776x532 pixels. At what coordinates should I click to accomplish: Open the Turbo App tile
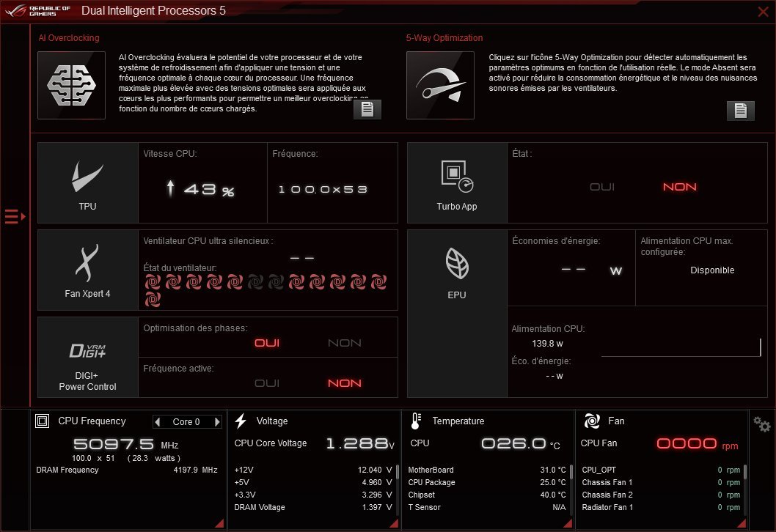pos(457,183)
